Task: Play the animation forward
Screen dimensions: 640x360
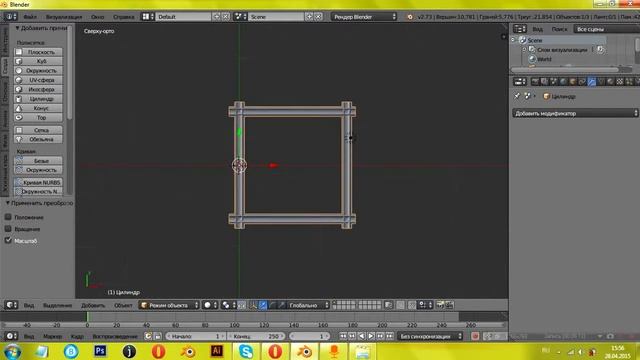Action: pyautogui.click(x=371, y=336)
